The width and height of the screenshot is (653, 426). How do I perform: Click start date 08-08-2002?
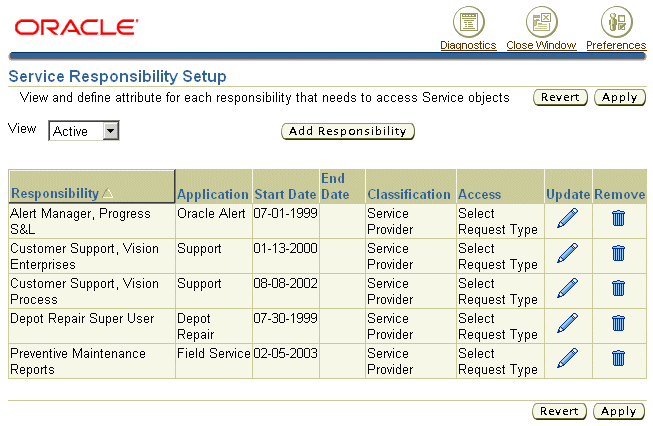tap(286, 284)
